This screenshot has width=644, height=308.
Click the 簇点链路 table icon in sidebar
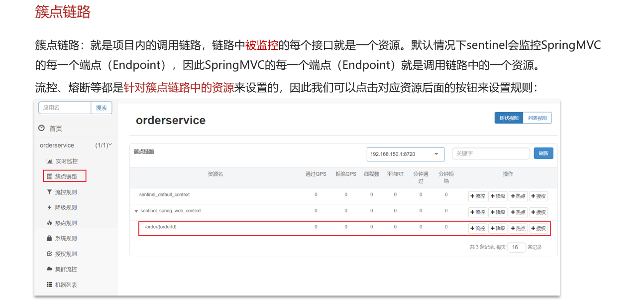pos(49,176)
